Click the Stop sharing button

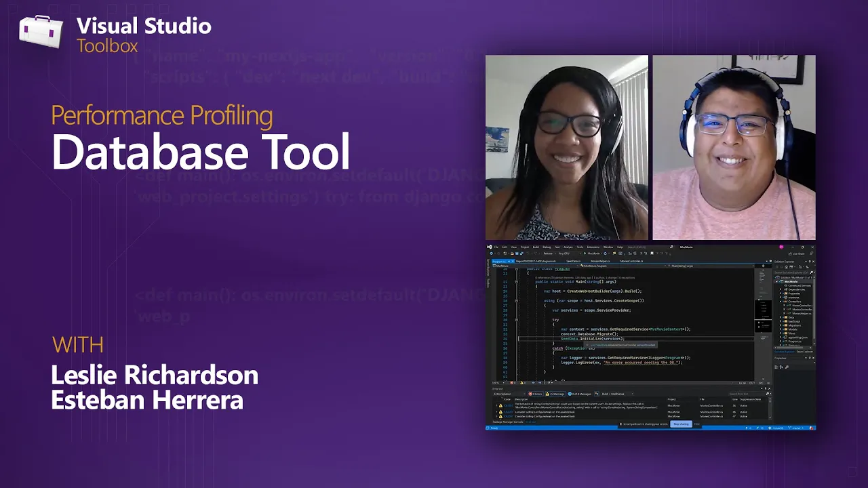point(681,424)
